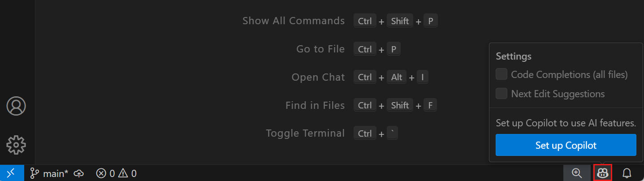Click the zoom magnifier status icon

pos(577,173)
